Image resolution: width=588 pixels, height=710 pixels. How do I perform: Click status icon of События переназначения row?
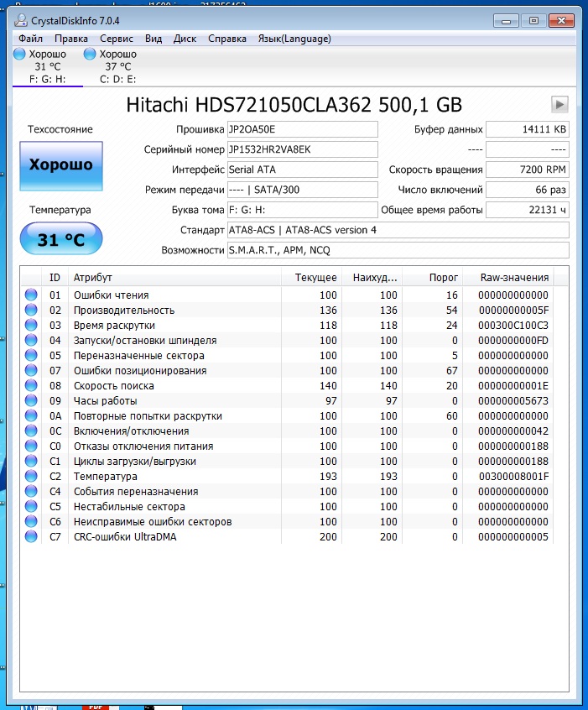coord(31,491)
